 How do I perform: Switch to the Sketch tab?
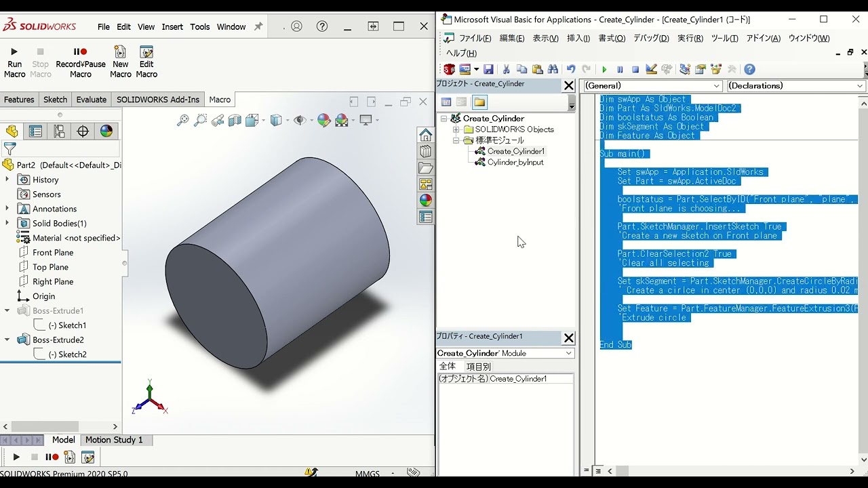pos(55,100)
